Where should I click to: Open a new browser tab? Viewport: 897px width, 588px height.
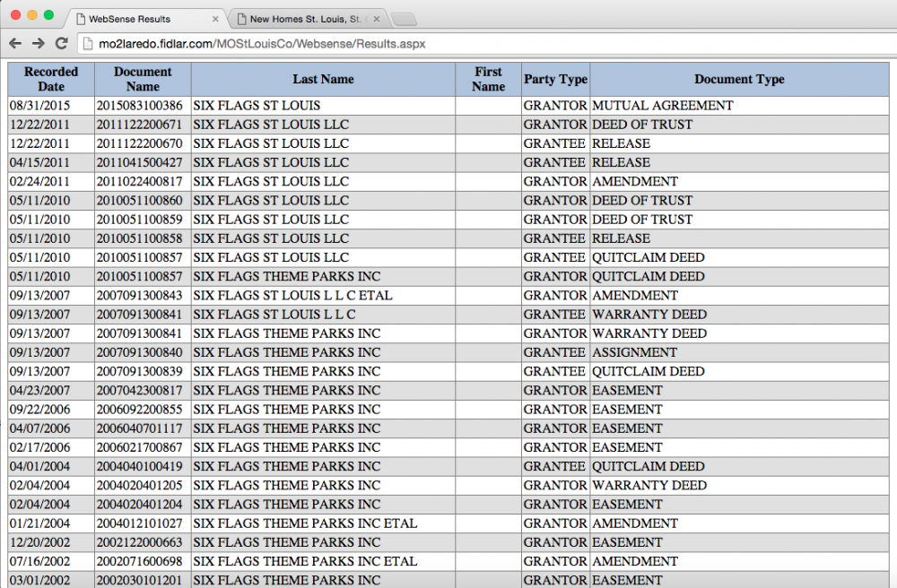404,19
